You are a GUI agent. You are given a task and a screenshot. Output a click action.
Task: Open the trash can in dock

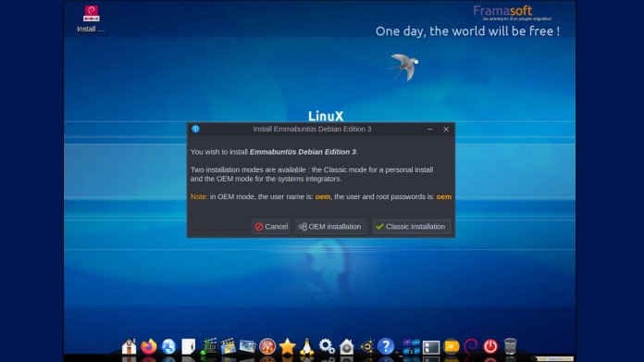(x=510, y=346)
